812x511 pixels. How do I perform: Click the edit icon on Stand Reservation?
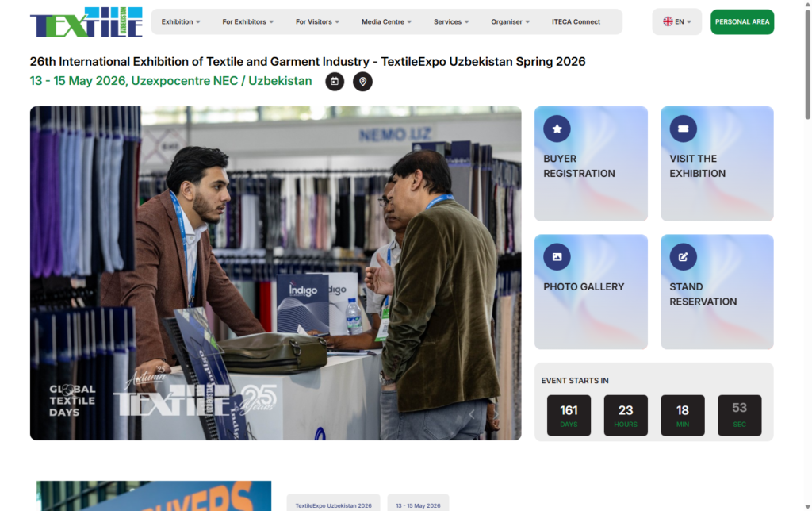coord(683,256)
